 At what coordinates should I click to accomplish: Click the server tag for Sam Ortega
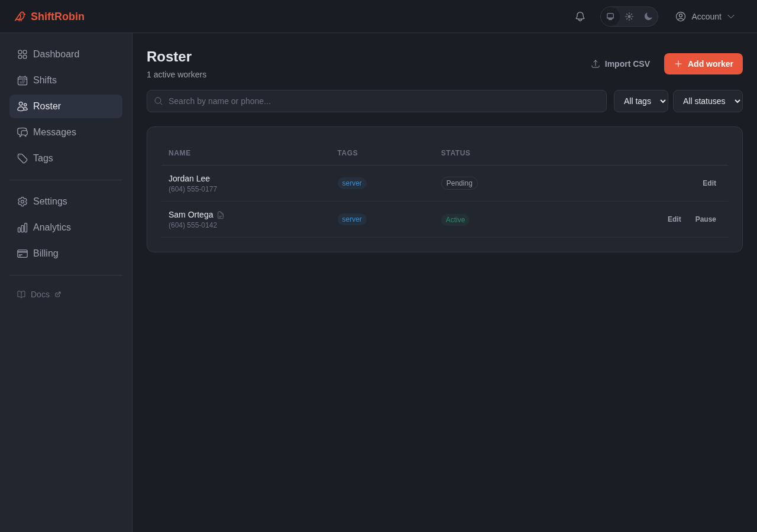[x=352, y=219]
